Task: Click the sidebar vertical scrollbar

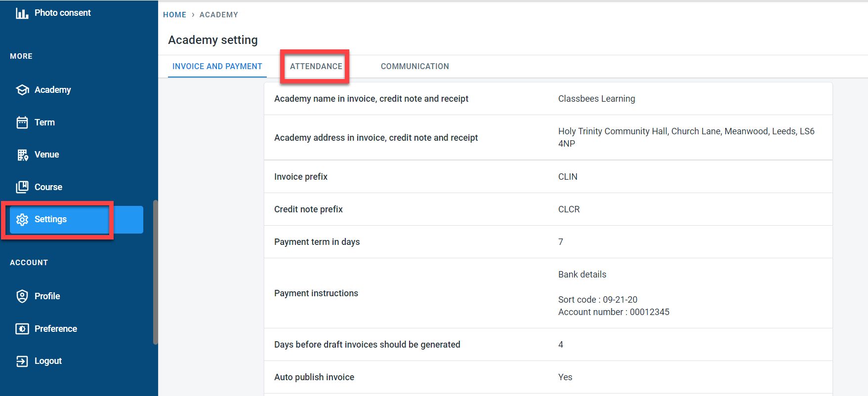Action: [x=155, y=272]
